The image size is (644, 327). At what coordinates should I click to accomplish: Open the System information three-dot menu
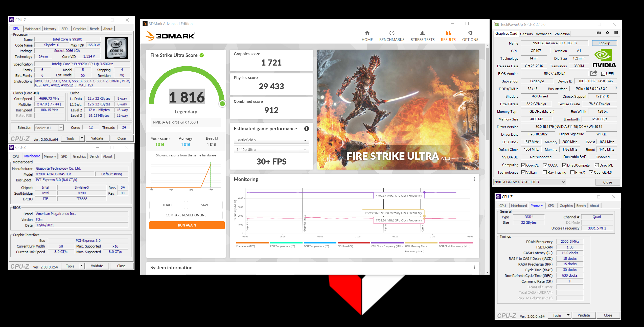[x=474, y=268]
